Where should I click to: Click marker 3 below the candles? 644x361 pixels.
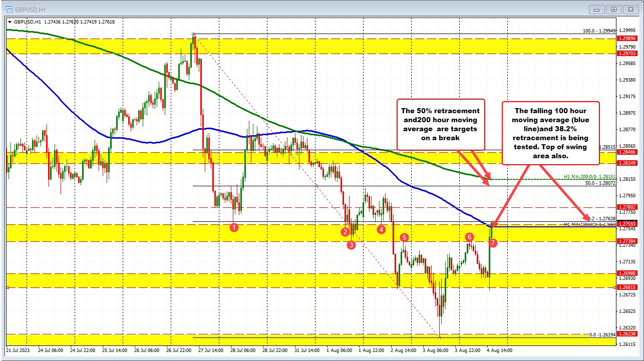coord(352,244)
